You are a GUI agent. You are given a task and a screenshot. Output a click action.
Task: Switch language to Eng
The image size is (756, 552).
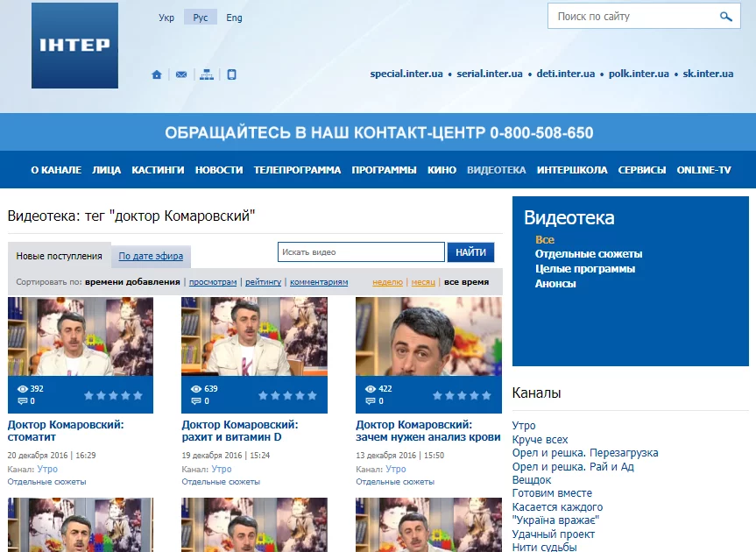[234, 18]
